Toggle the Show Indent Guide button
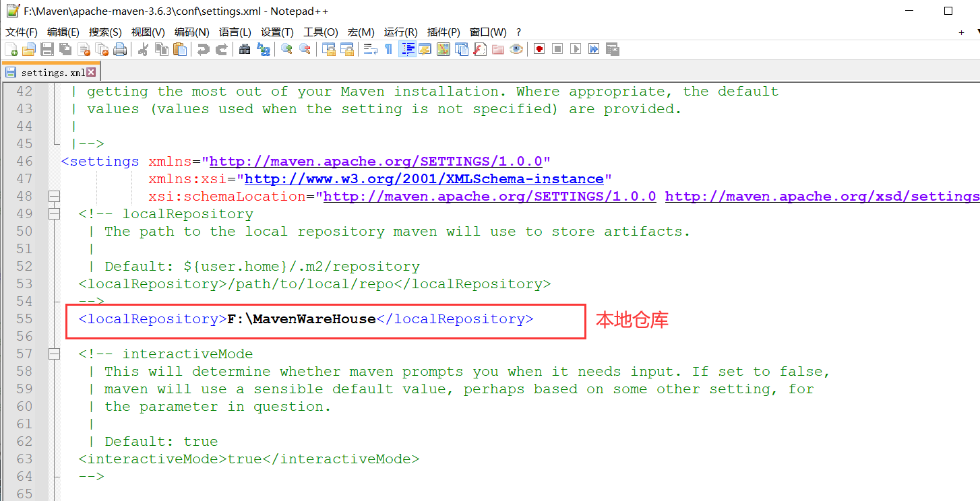 (407, 49)
